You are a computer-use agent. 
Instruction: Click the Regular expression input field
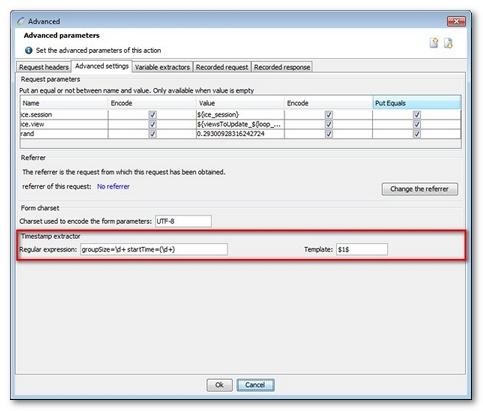pos(154,249)
